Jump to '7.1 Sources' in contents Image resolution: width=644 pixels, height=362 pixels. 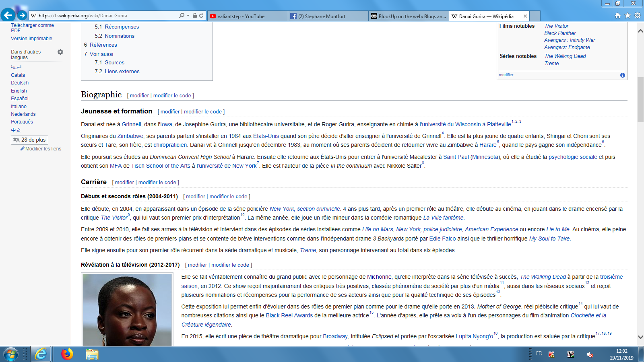(109, 63)
